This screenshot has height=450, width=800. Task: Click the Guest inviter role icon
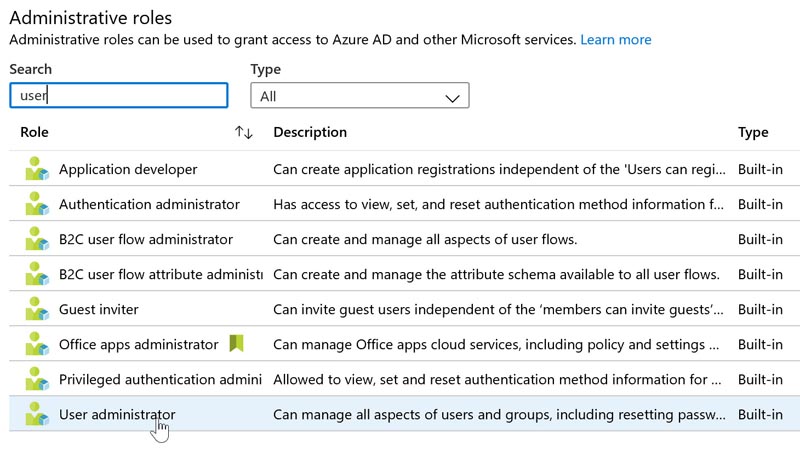tap(37, 309)
